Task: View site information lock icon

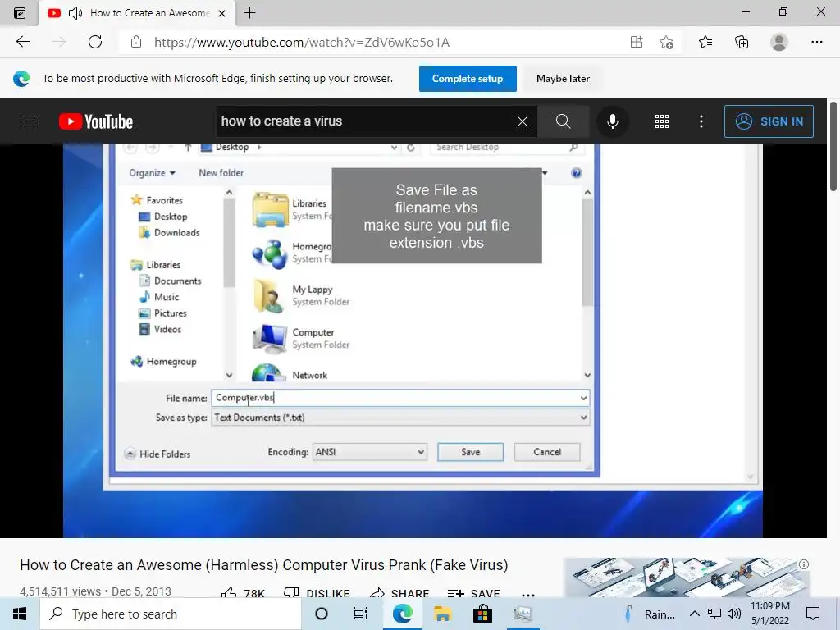Action: (x=136, y=42)
